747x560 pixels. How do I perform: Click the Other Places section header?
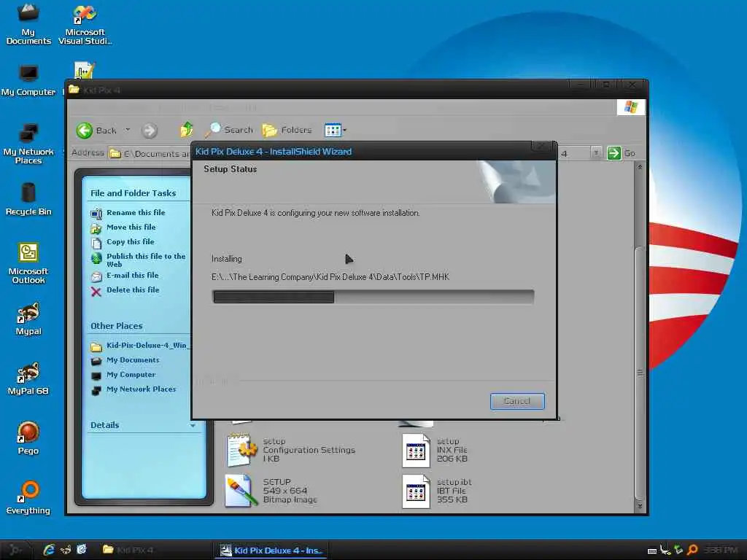[116, 326]
